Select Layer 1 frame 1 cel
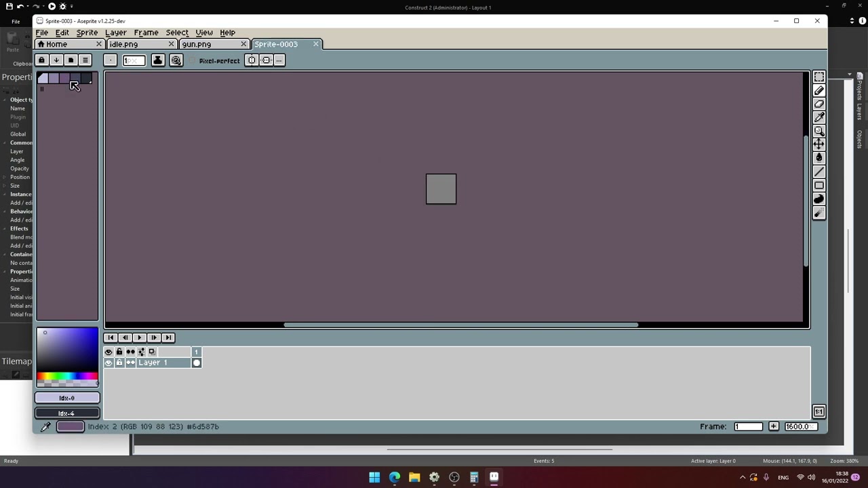 (197, 363)
